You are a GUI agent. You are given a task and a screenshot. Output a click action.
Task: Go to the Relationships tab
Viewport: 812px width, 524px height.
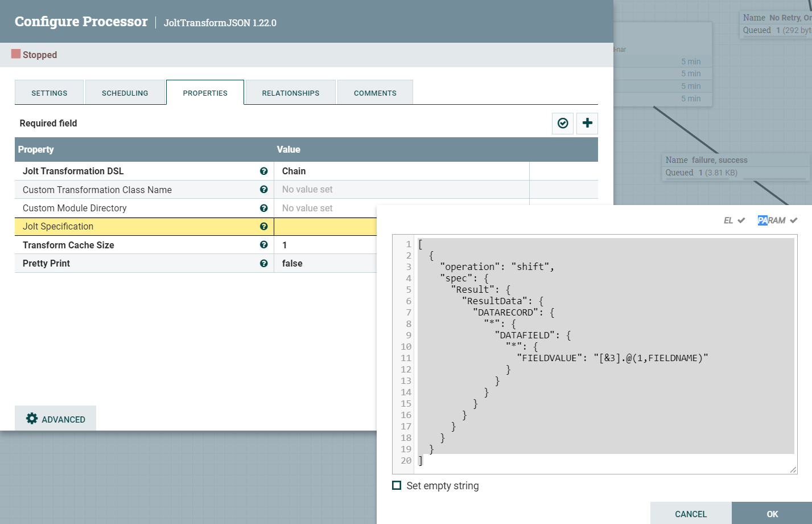click(290, 93)
